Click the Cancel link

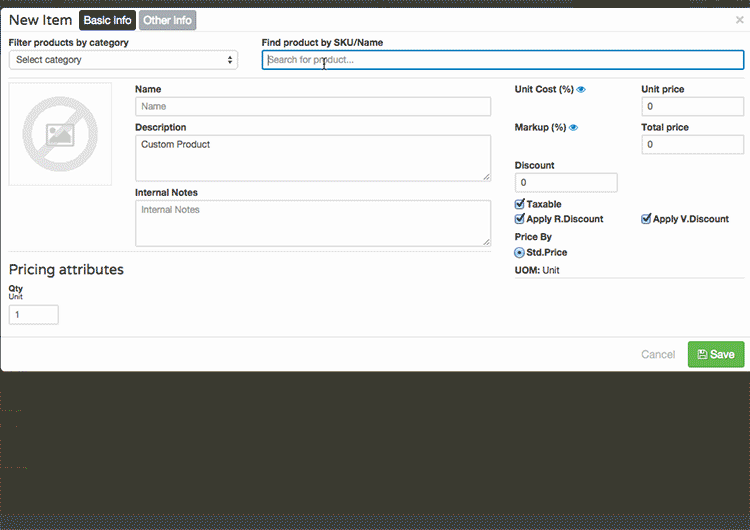(x=658, y=354)
